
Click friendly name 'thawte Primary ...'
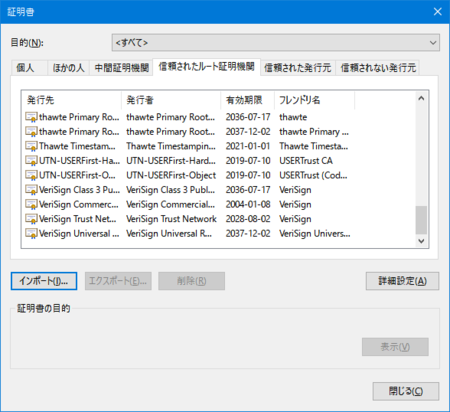click(314, 132)
